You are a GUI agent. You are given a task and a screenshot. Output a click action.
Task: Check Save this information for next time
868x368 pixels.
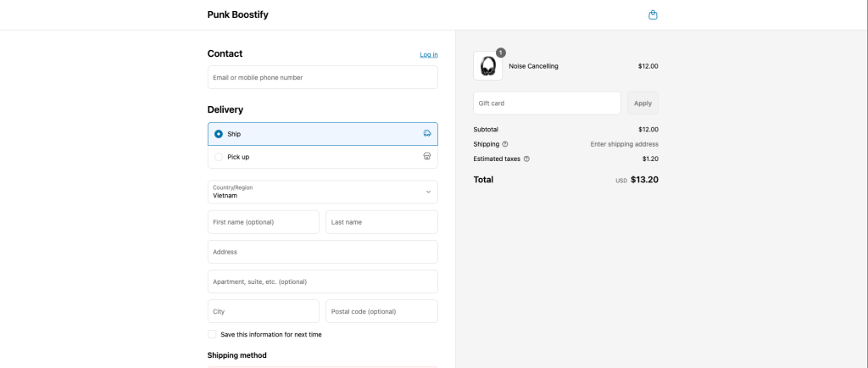coord(212,334)
